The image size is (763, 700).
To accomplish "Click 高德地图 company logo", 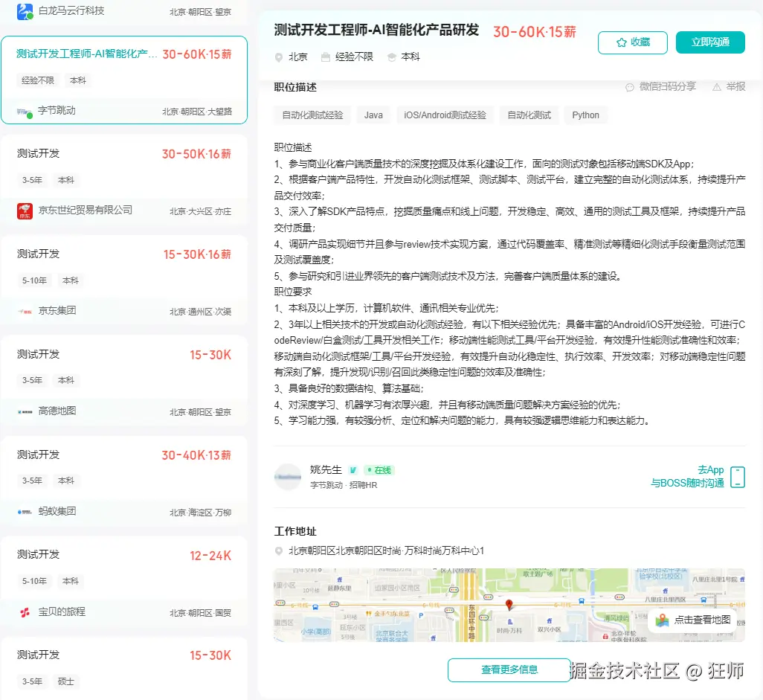I will (25, 412).
